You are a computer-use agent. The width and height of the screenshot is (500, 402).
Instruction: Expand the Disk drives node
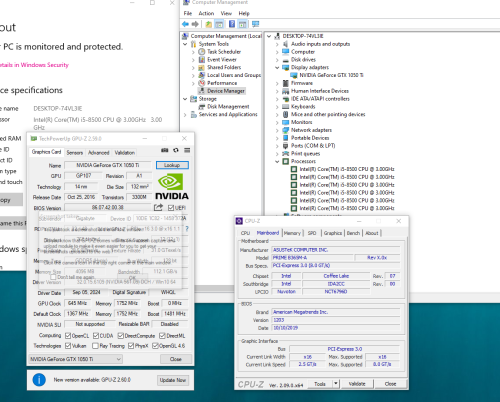277,60
